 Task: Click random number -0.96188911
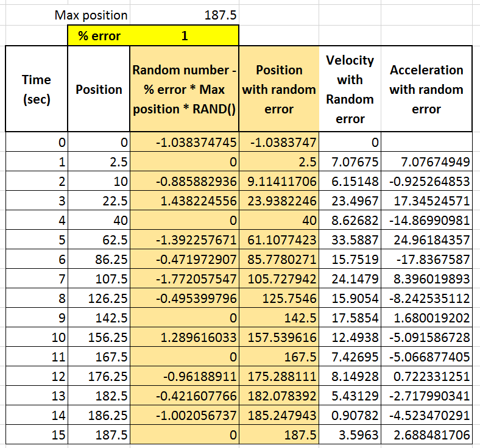(x=185, y=376)
